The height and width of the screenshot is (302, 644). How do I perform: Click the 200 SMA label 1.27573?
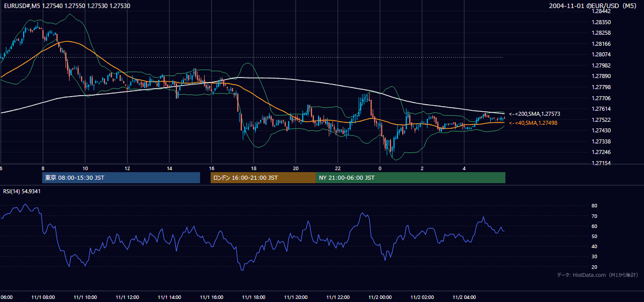[534, 114]
